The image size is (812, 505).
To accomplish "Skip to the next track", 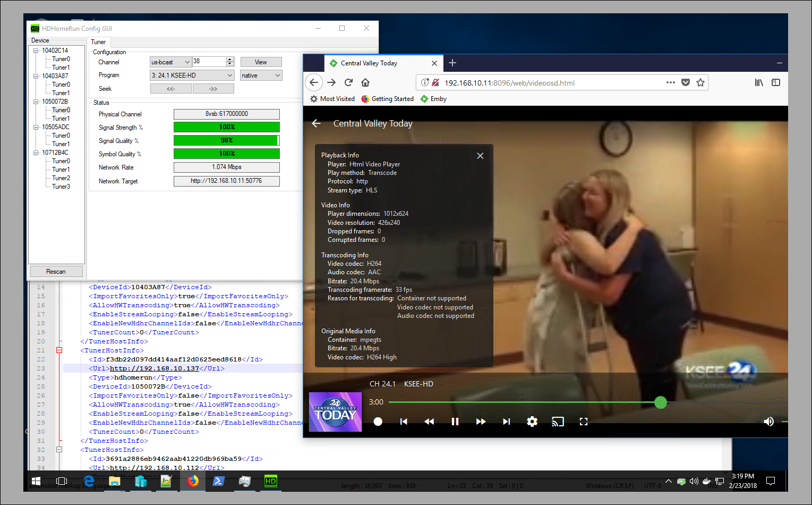I will tap(506, 422).
